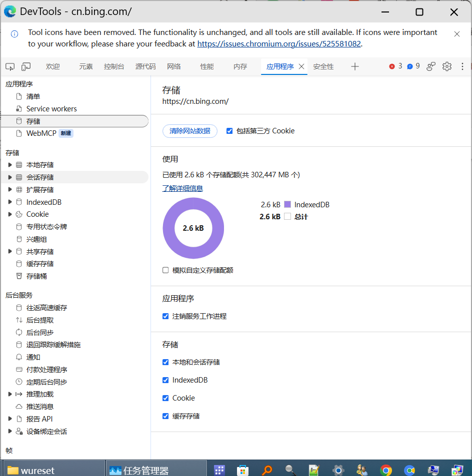Select the inspect element picker icon
Screen dimensions: 472x476
[x=10, y=66]
